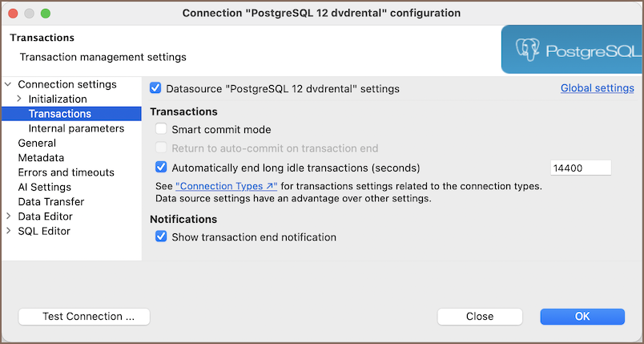Select Internal parameters in the sidebar

coord(76,128)
